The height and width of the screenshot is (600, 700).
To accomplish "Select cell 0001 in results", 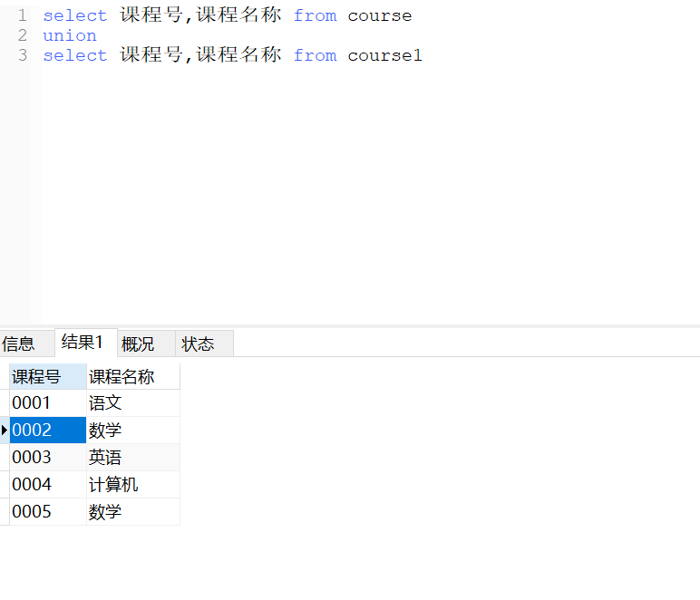I will pyautogui.click(x=48, y=402).
